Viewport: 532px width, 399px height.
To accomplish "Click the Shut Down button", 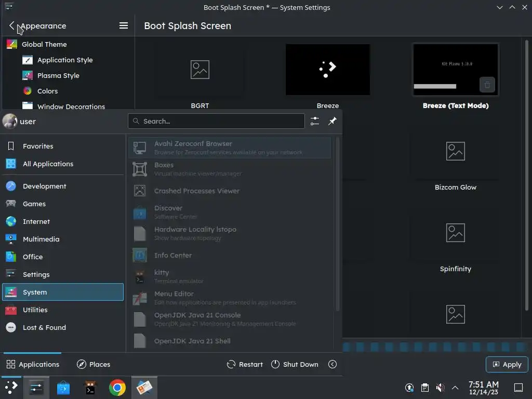I will [x=295, y=364].
